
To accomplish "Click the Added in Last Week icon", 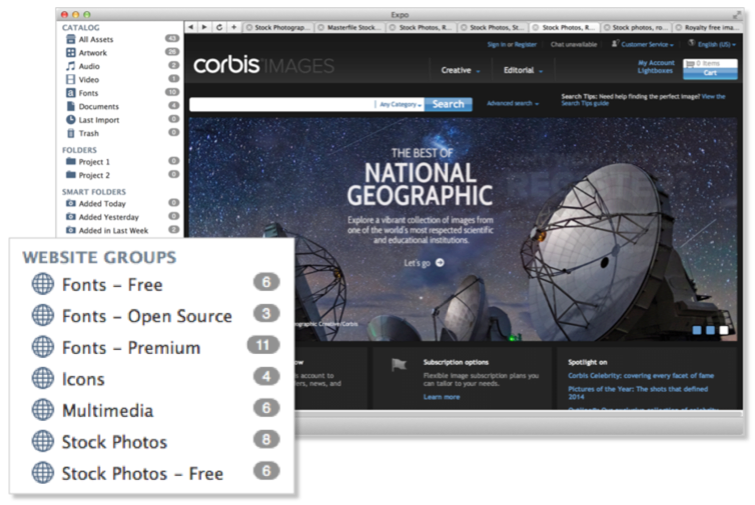I will coord(71,230).
